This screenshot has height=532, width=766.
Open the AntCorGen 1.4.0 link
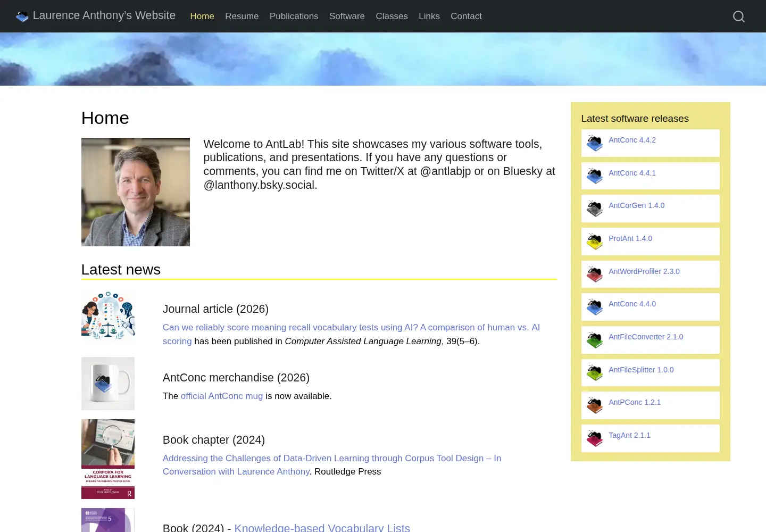coord(637,205)
